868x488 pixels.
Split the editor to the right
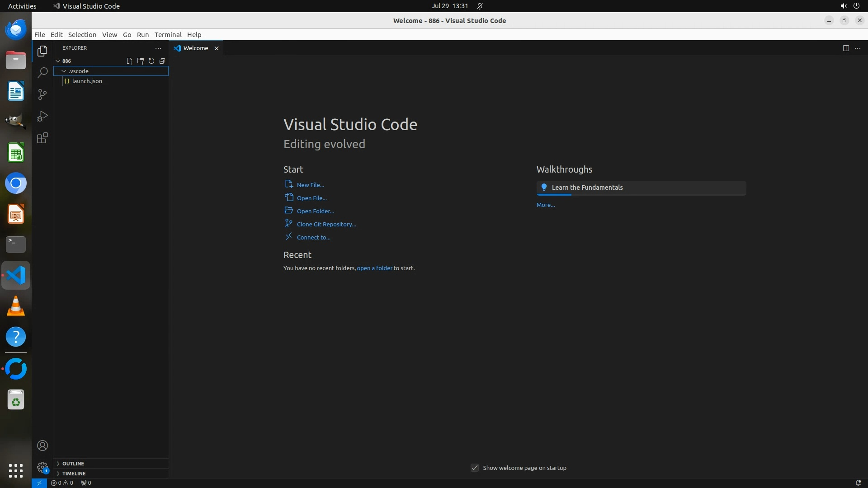(846, 48)
